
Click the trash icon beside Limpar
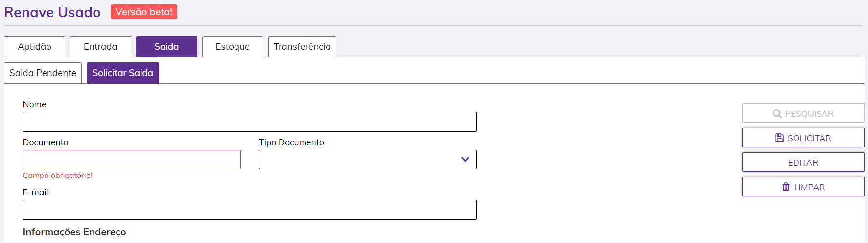click(786, 187)
